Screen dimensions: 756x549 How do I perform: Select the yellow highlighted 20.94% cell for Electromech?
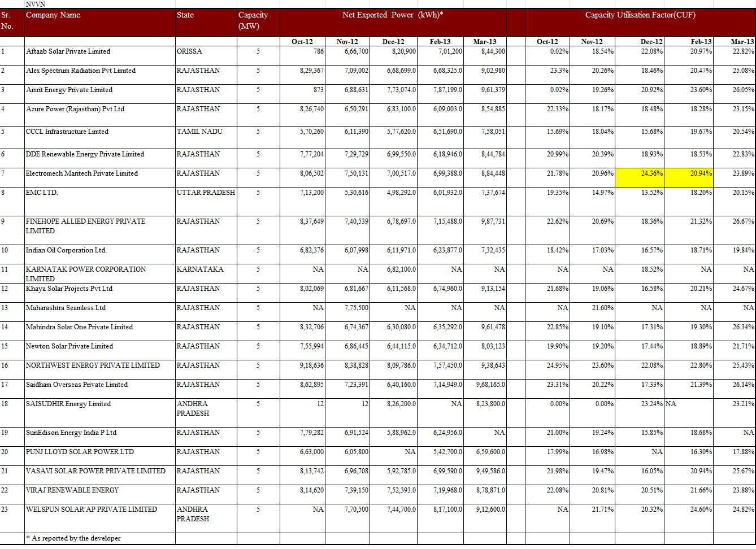pos(689,177)
